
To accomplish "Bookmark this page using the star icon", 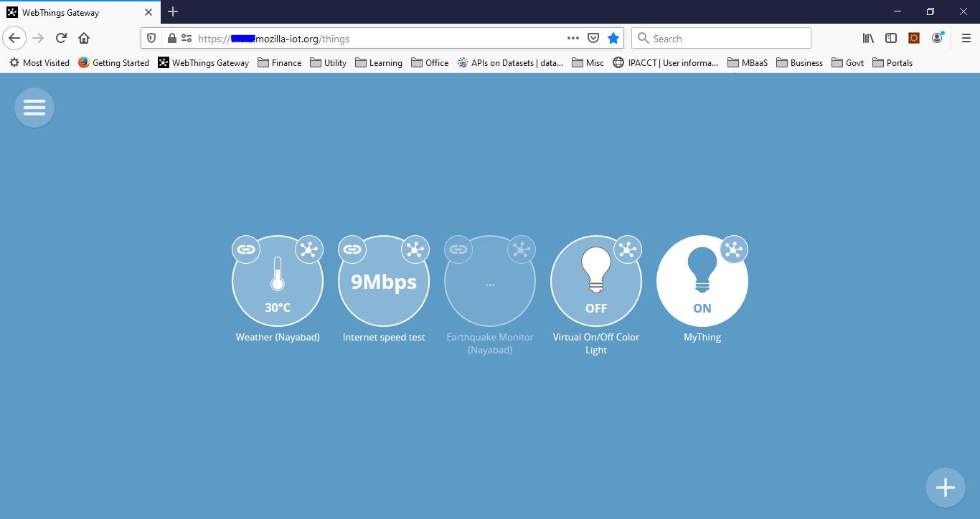I will (x=613, y=38).
